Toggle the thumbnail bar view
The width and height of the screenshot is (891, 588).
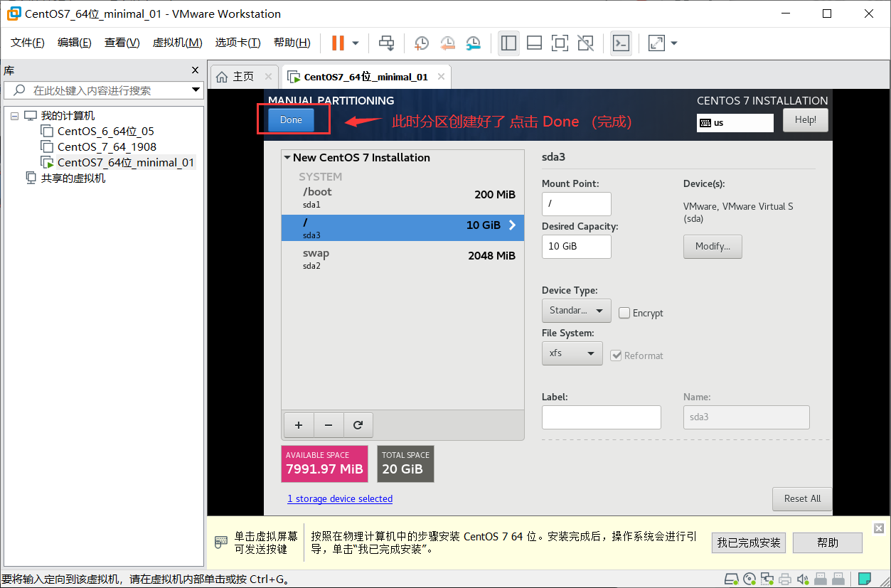534,43
